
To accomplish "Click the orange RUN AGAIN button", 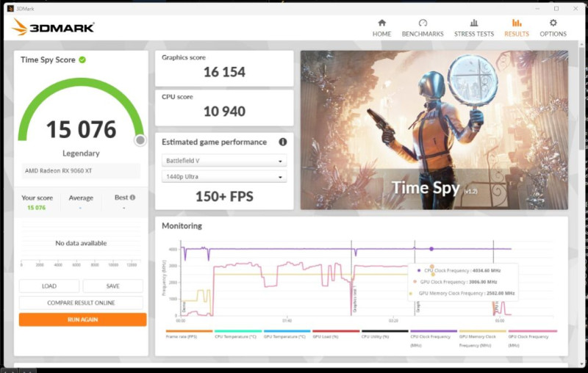I will (82, 319).
